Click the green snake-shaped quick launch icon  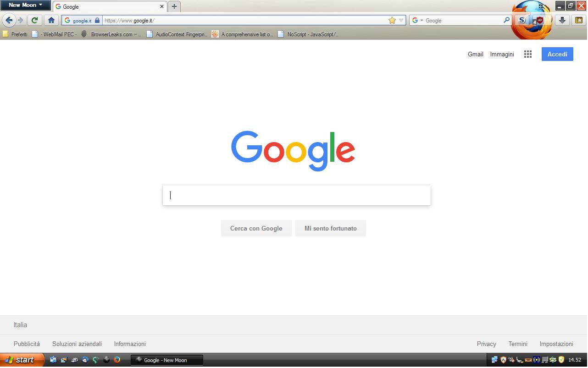coord(96,360)
